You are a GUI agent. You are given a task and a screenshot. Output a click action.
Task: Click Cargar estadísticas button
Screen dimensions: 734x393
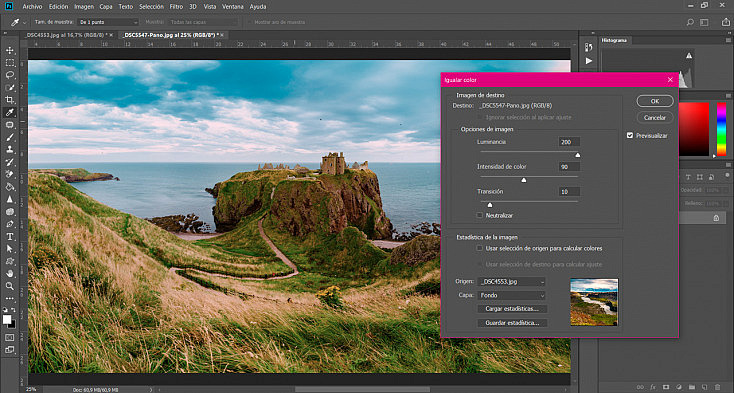pyautogui.click(x=512, y=309)
